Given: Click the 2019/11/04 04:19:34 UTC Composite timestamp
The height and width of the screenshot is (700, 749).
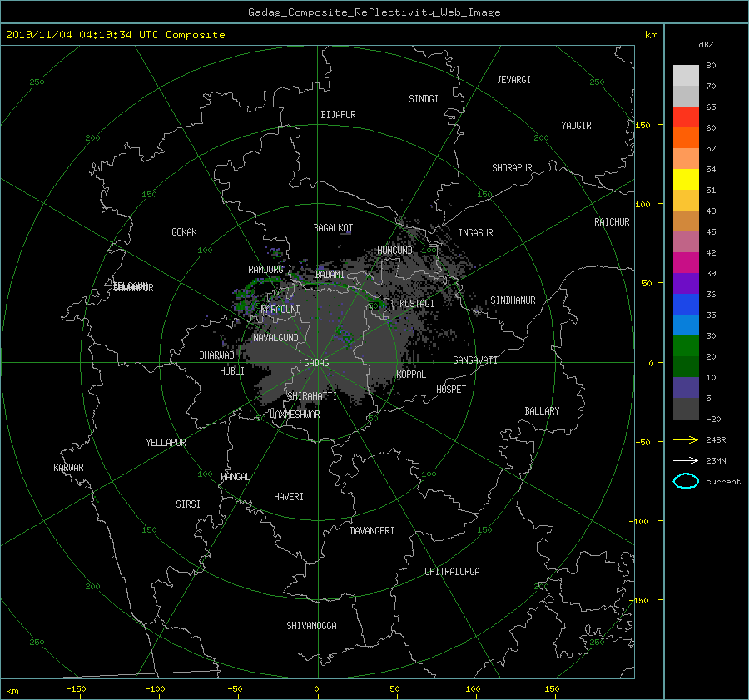Looking at the screenshot, I should [x=115, y=35].
